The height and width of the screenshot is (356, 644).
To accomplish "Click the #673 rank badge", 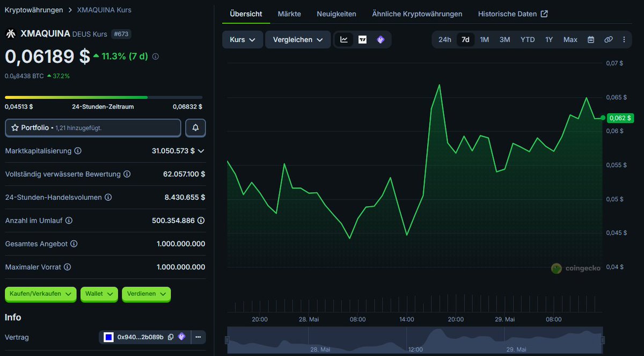I will tap(121, 34).
